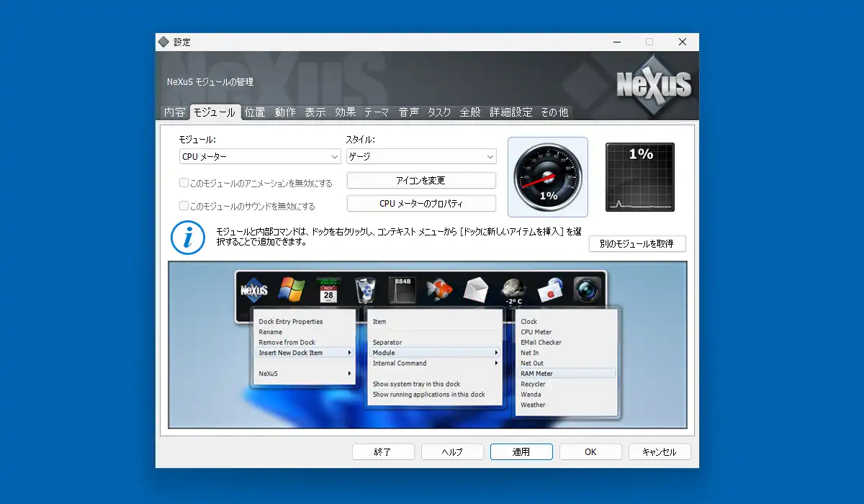The width and height of the screenshot is (864, 504).
Task: Go to the 動作 tab
Action: point(285,112)
